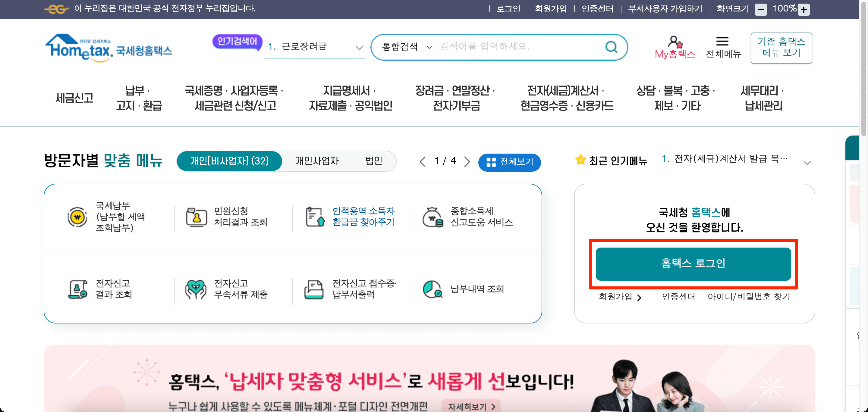Expand 최근 인기메뉴 dropdown list
Viewport: 868px width, 412px height.
click(807, 163)
